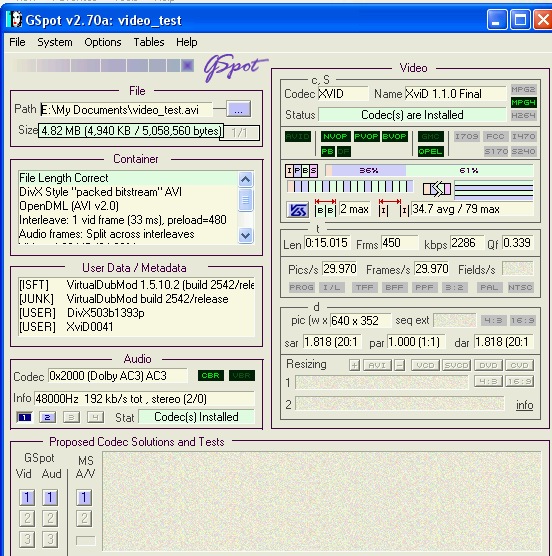Open the Help menu
The height and width of the screenshot is (556, 552).
[186, 42]
